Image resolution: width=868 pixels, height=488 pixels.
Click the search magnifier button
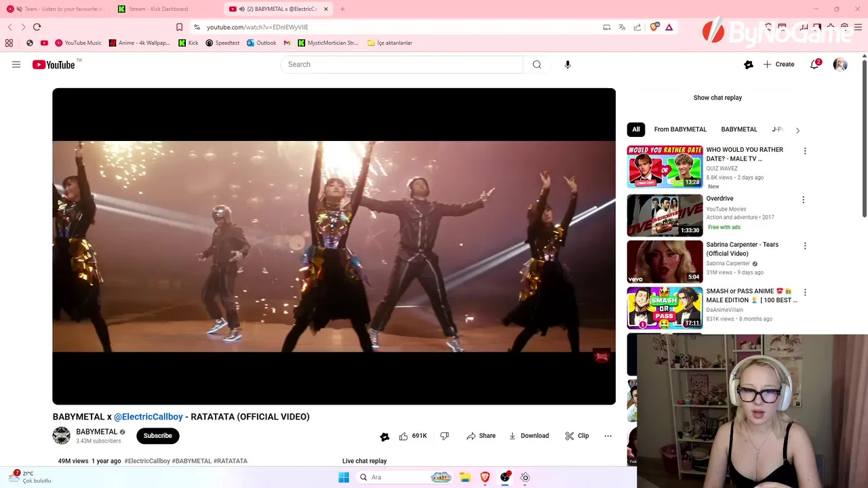click(x=537, y=64)
